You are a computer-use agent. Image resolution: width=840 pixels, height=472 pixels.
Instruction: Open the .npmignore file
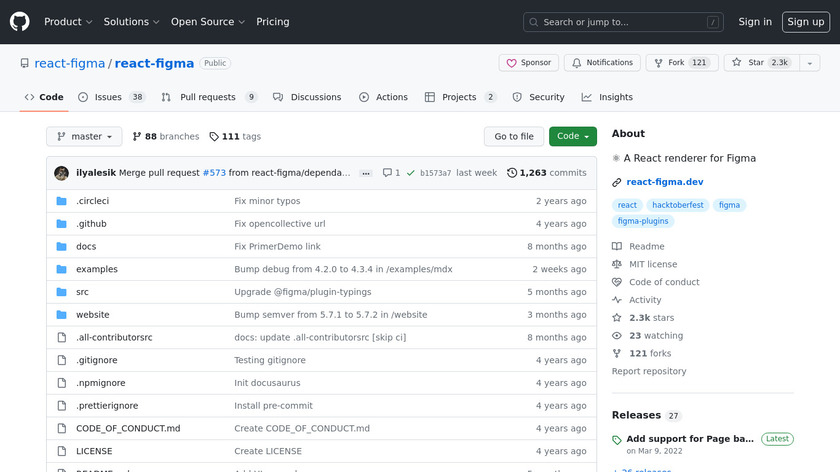[101, 383]
